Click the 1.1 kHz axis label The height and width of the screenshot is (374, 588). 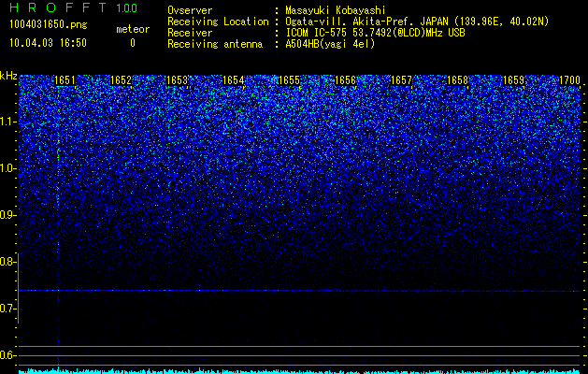pos(7,122)
